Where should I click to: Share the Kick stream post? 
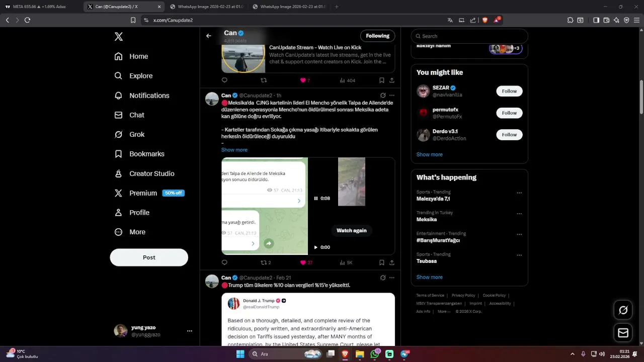coord(391,80)
